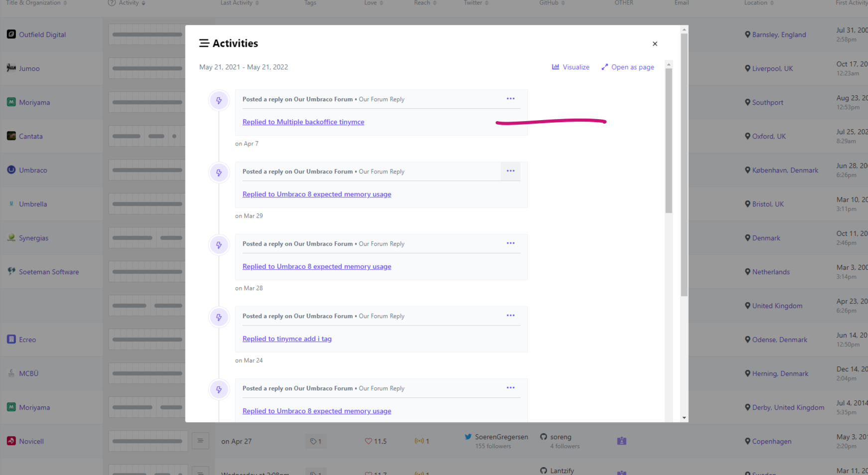Open Synergias organization

(x=34, y=238)
